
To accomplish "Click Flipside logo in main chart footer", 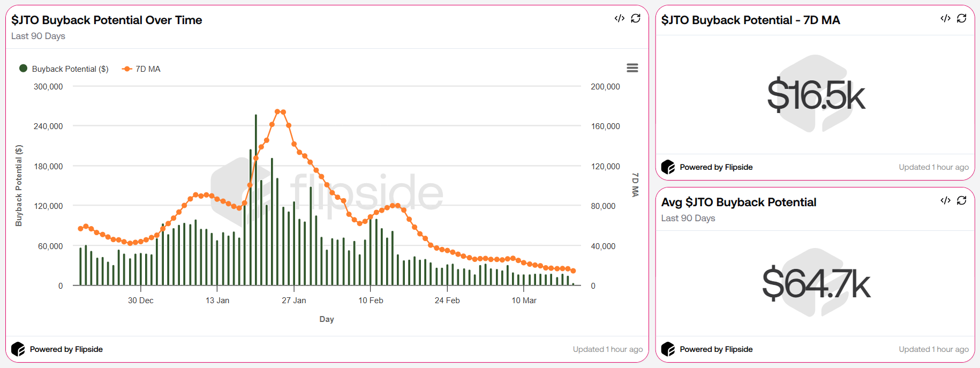I will (18, 349).
